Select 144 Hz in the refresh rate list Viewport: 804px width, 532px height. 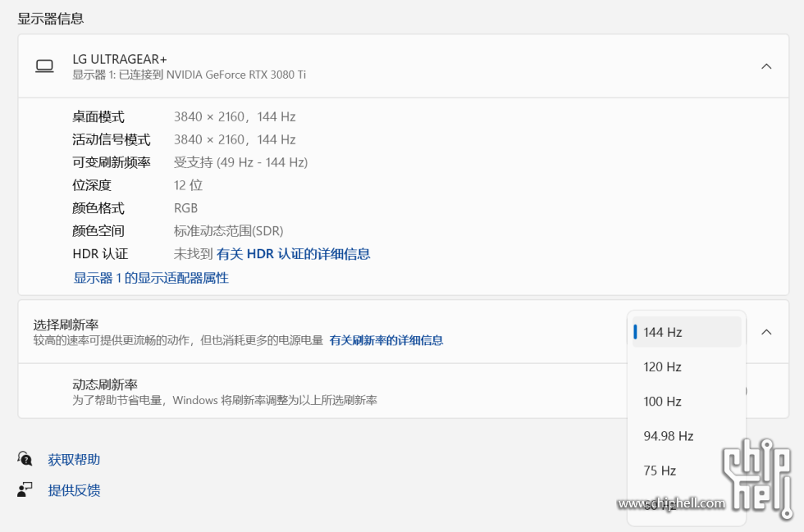pyautogui.click(x=687, y=332)
